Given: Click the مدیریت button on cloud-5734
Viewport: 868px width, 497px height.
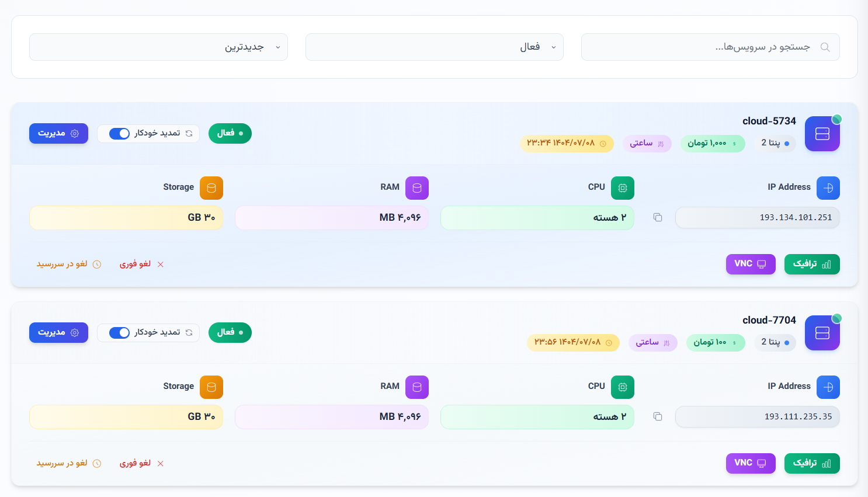Looking at the screenshot, I should click(x=58, y=133).
